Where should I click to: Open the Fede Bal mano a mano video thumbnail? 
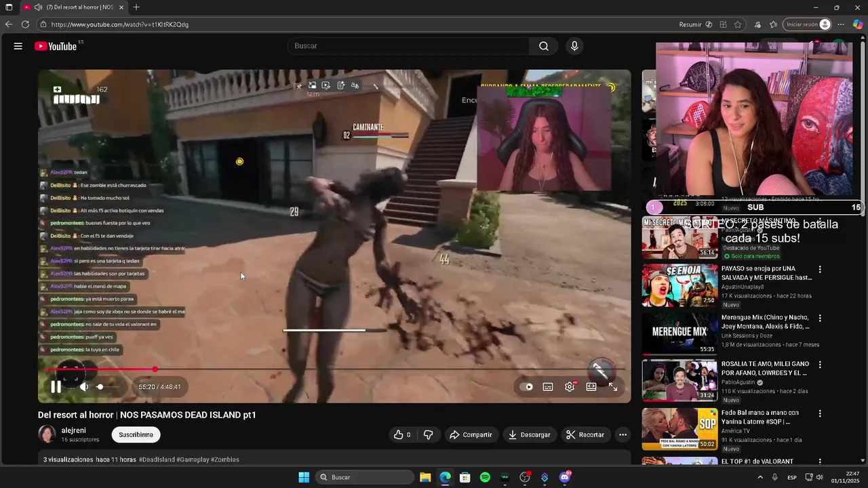tap(679, 428)
